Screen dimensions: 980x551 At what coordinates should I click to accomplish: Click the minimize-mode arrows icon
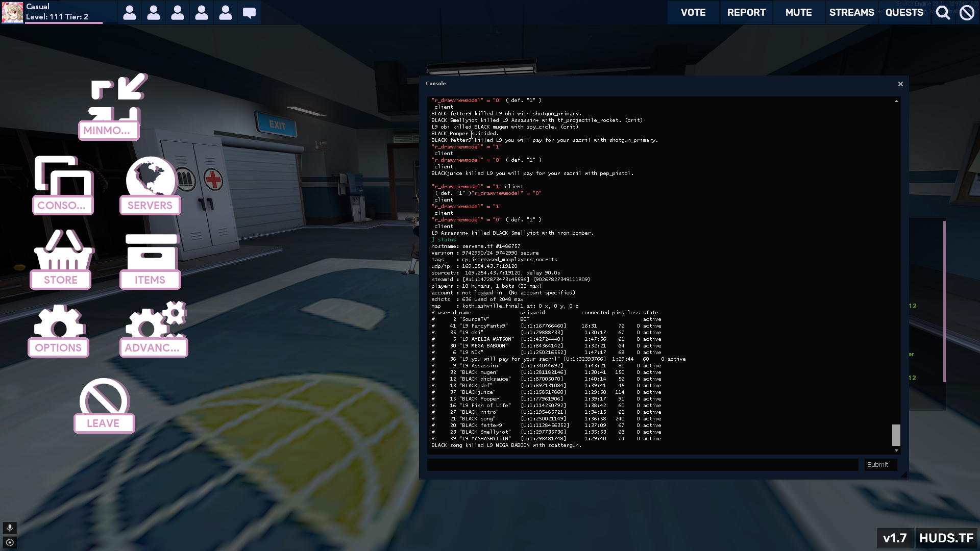click(x=118, y=97)
